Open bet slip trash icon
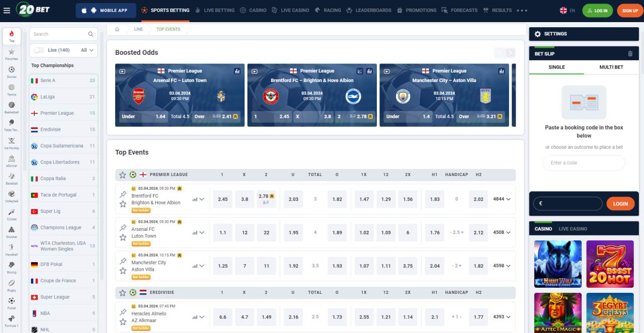This screenshot has width=644, height=333. [x=630, y=53]
